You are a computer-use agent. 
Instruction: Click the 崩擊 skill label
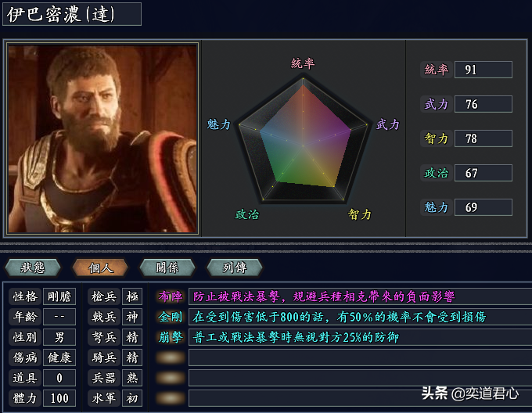tap(171, 337)
